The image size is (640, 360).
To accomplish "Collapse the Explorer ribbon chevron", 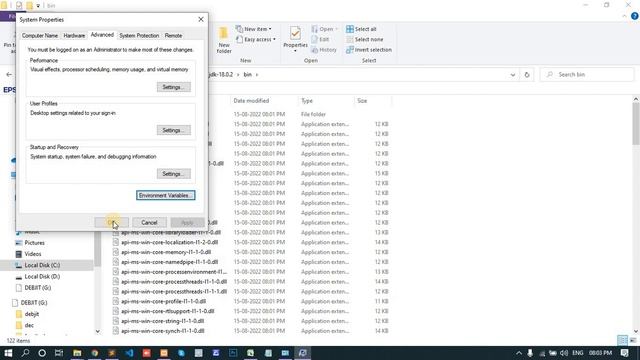I will point(624,16).
